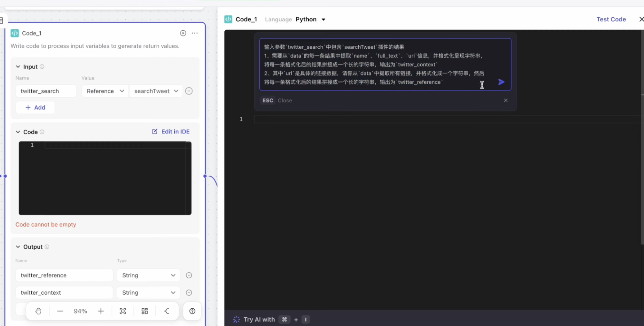Click Test Code
The image size is (644, 326).
click(x=611, y=19)
